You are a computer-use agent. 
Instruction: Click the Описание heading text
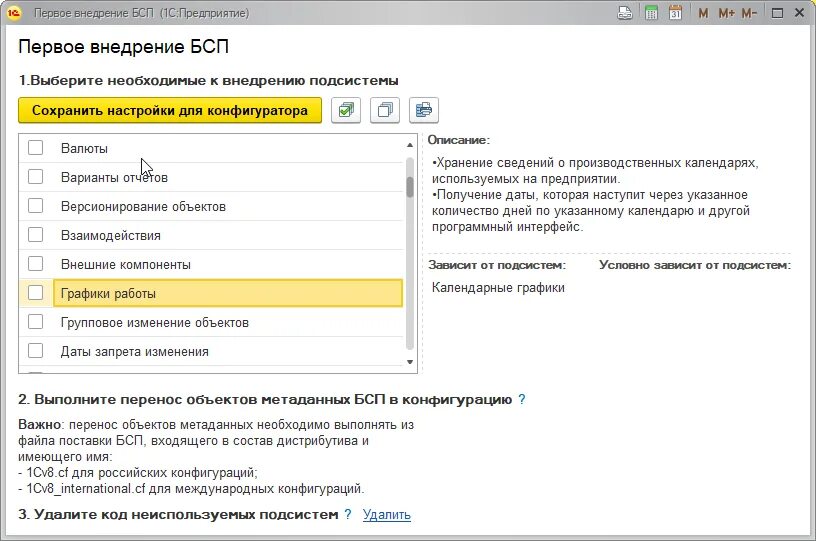(x=458, y=140)
